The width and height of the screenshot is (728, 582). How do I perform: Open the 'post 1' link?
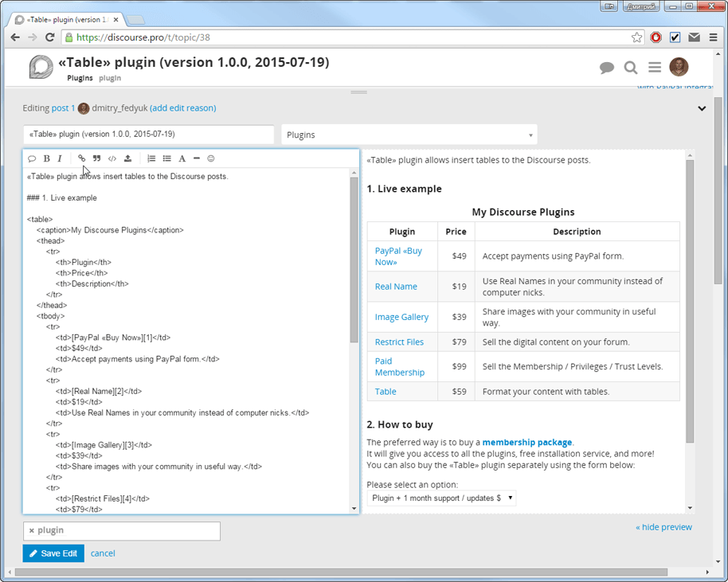coord(63,108)
